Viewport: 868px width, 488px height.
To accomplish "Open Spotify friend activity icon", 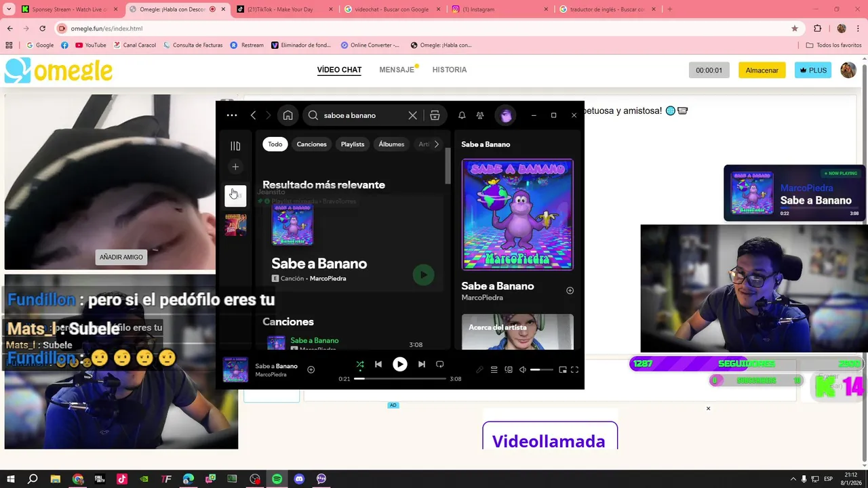I will click(480, 115).
